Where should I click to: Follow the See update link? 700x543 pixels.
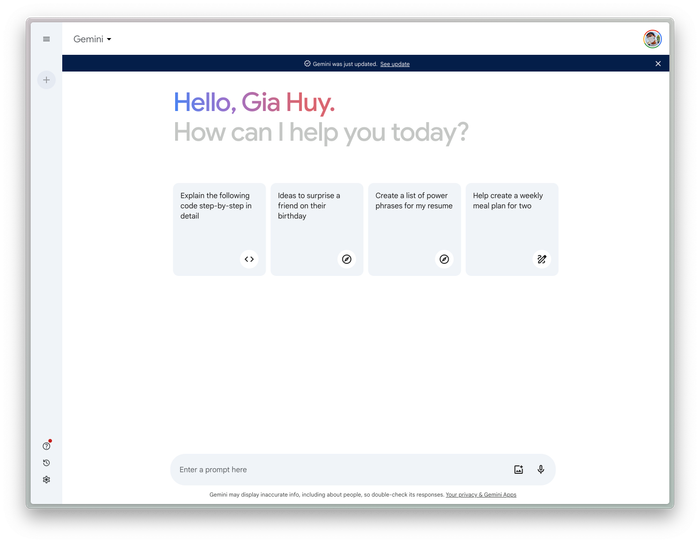pos(395,64)
